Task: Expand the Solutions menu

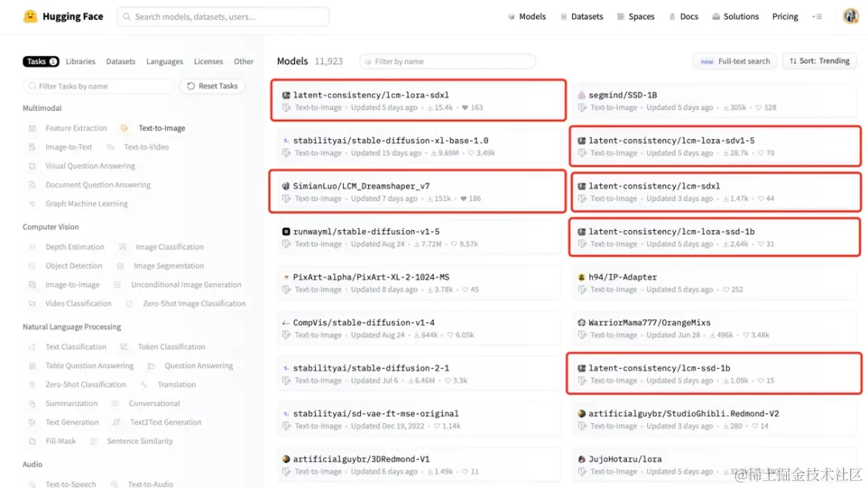Action: pyautogui.click(x=735, y=17)
